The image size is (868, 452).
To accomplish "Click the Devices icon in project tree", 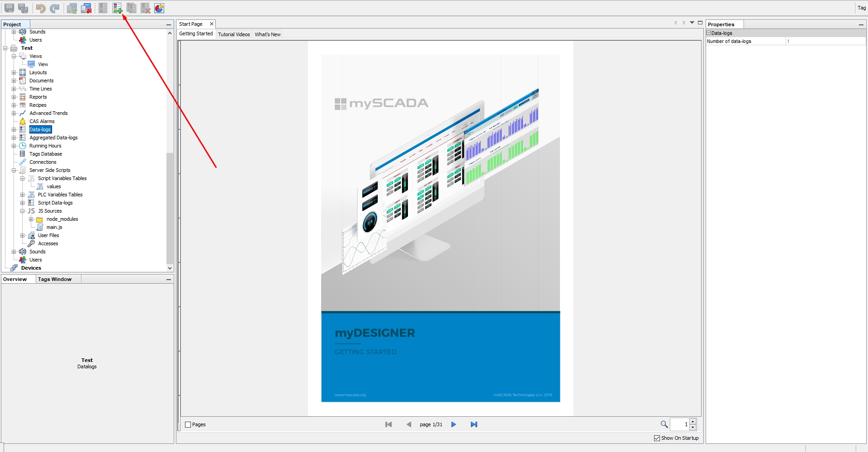I will tap(14, 268).
